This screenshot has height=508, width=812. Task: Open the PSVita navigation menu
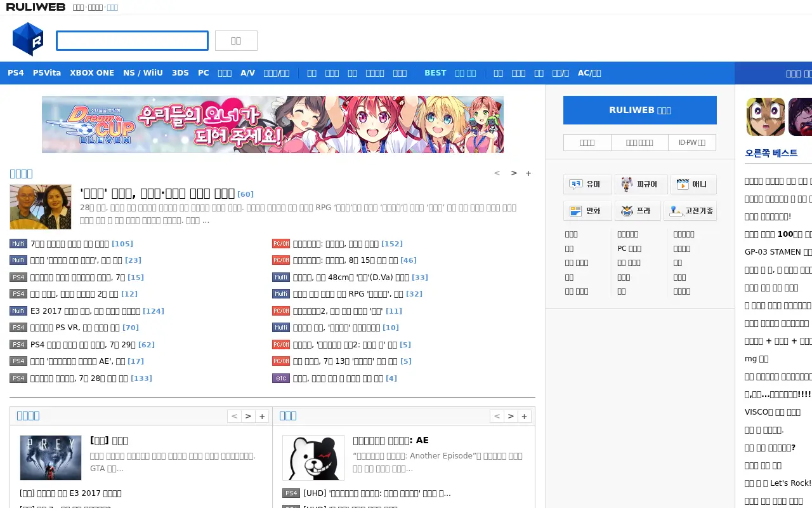point(47,73)
